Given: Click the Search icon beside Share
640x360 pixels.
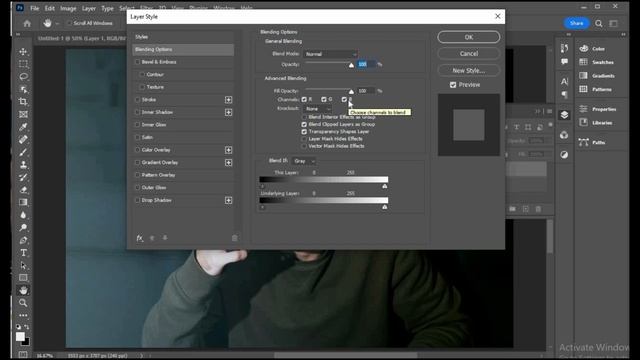Looking at the screenshot, I should pyautogui.click(x=598, y=23).
